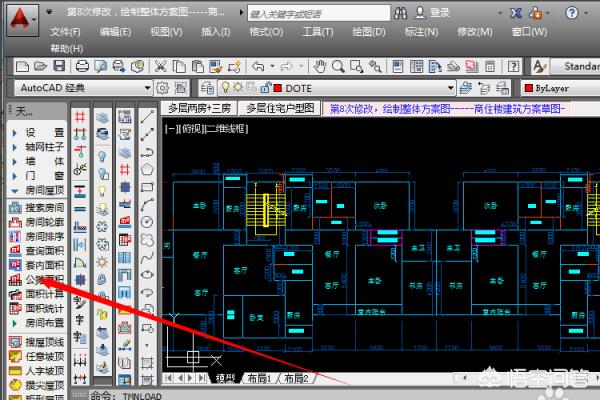The height and width of the screenshot is (400, 600).
Task: Click 房间轮廓 in the side panel
Action: pos(37,222)
